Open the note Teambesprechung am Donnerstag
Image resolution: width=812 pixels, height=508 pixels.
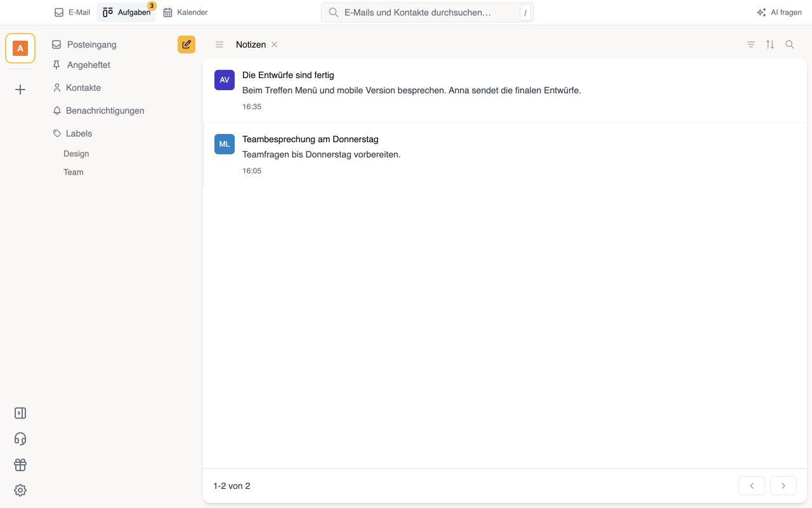click(x=505, y=154)
